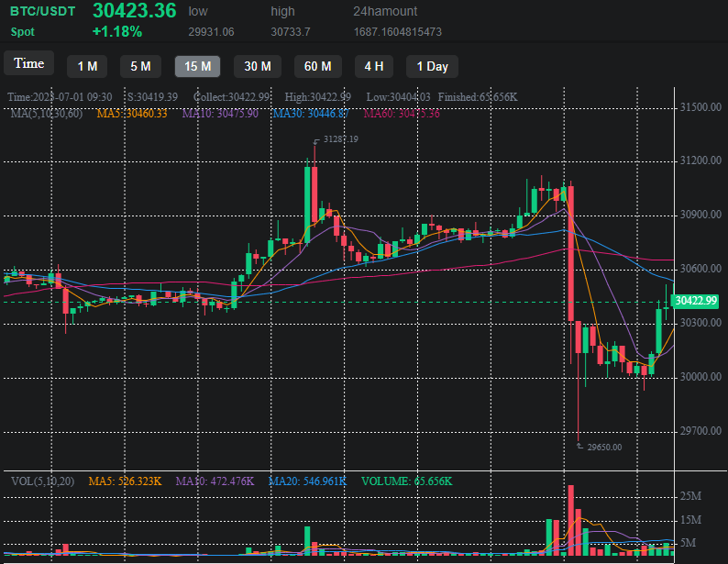
Task: Click the 29700.00 price axis label
Action: point(700,431)
